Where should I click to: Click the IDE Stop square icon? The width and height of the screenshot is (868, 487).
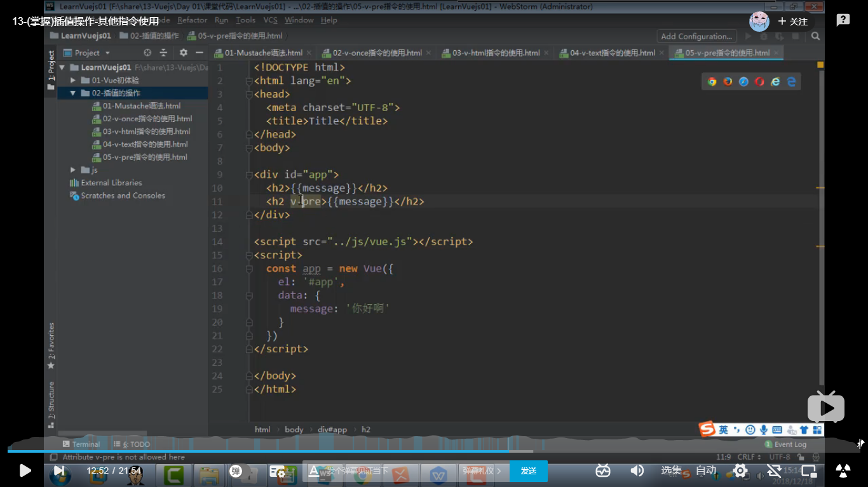796,36
